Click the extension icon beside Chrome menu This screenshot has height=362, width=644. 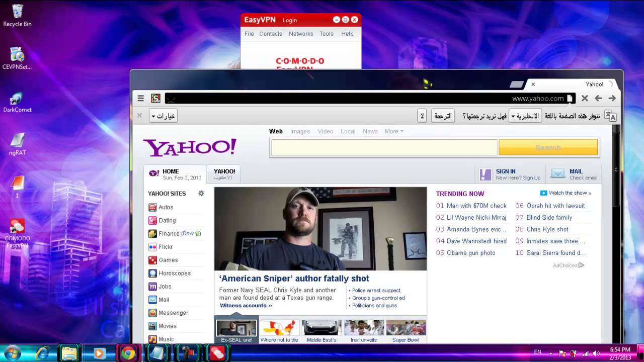coord(156,99)
